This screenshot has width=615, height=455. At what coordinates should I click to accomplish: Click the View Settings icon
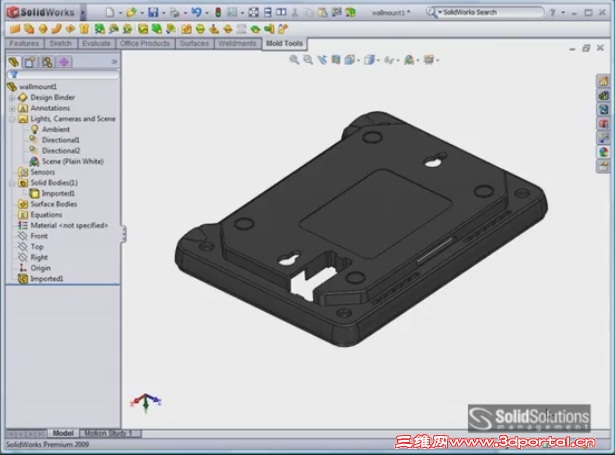[x=429, y=60]
